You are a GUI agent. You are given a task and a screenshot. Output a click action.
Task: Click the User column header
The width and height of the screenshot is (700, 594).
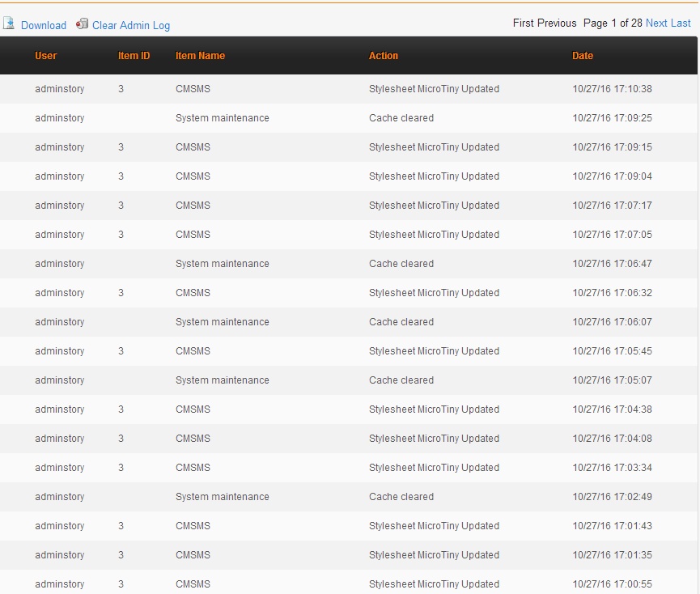pyautogui.click(x=46, y=56)
